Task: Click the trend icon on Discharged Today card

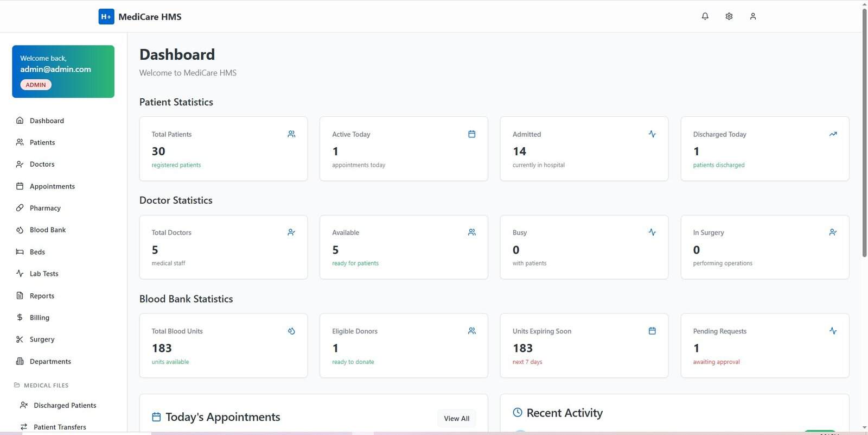Action: pos(833,134)
